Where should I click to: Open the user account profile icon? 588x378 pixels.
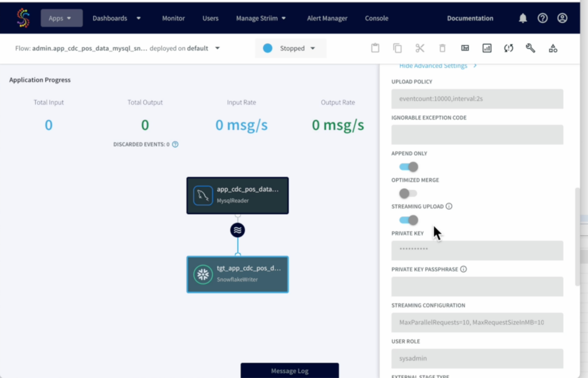pos(563,18)
